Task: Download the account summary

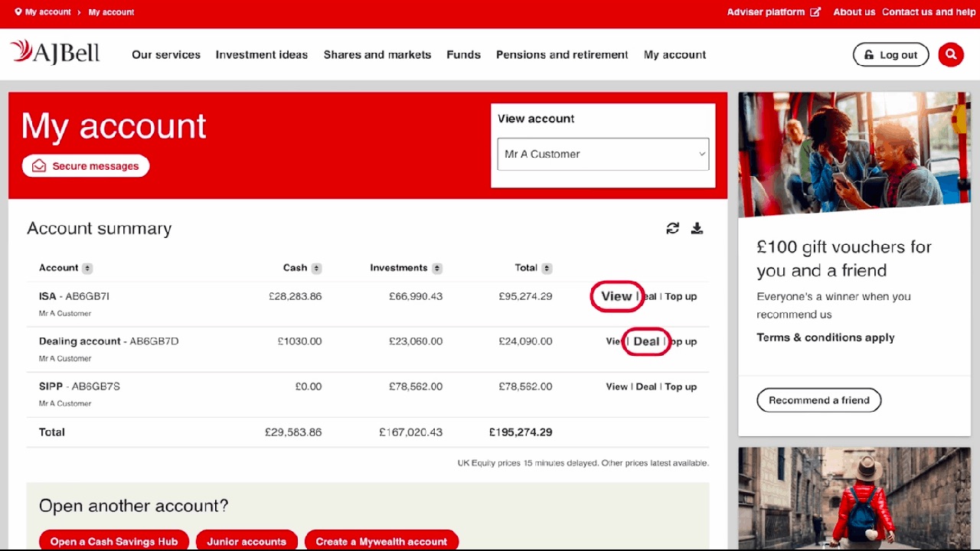Action: tap(697, 228)
